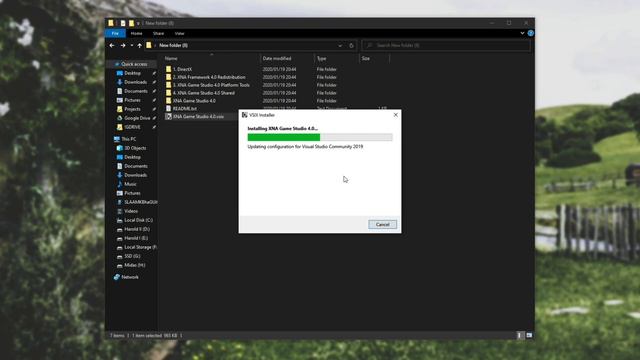Viewport: 640px width, 360px height.
Task: Refresh the current folder
Action: tap(351, 46)
